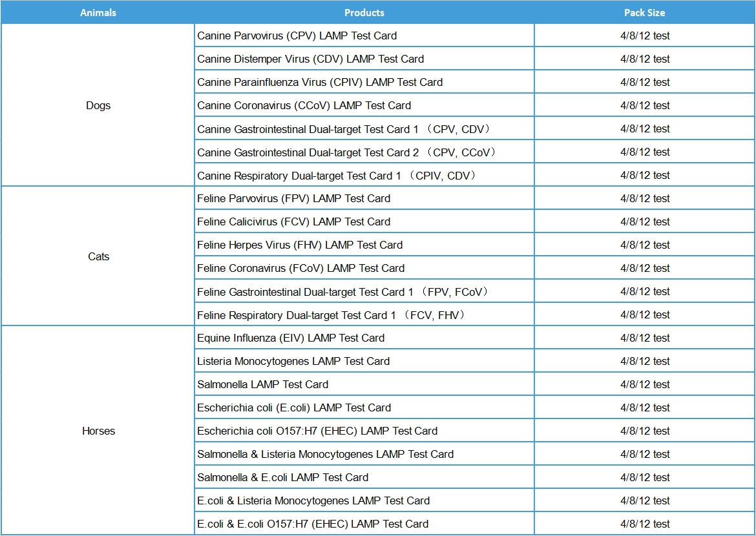Click Listeria Monocytogenes LAMP Test Card cell
The height and width of the screenshot is (536, 756).
(x=293, y=362)
